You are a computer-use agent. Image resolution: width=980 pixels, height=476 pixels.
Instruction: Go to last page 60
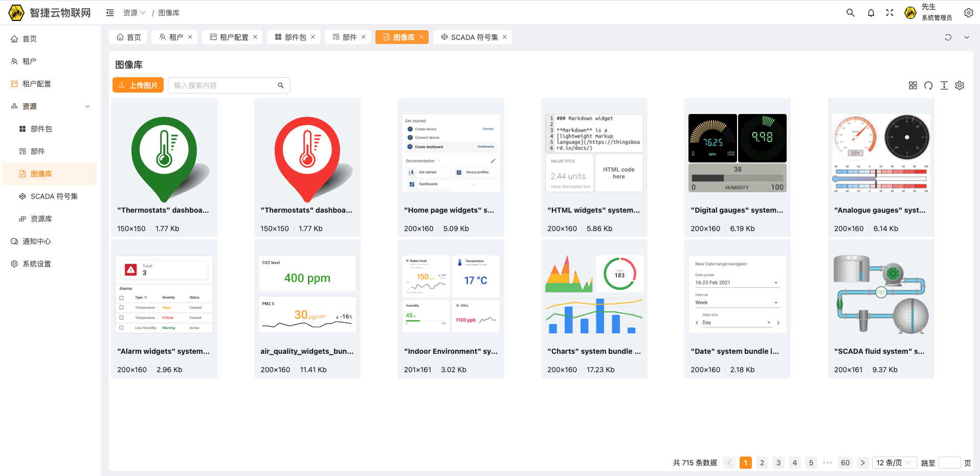(x=845, y=463)
